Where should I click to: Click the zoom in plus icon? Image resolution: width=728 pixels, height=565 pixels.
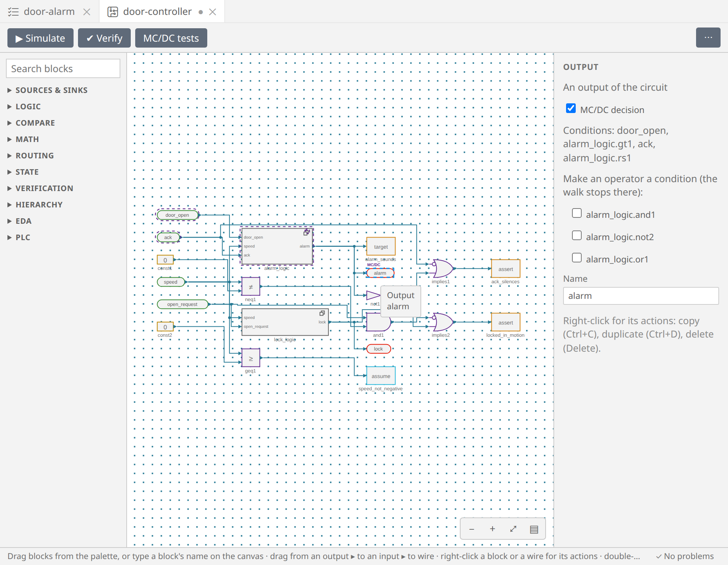[493, 529]
